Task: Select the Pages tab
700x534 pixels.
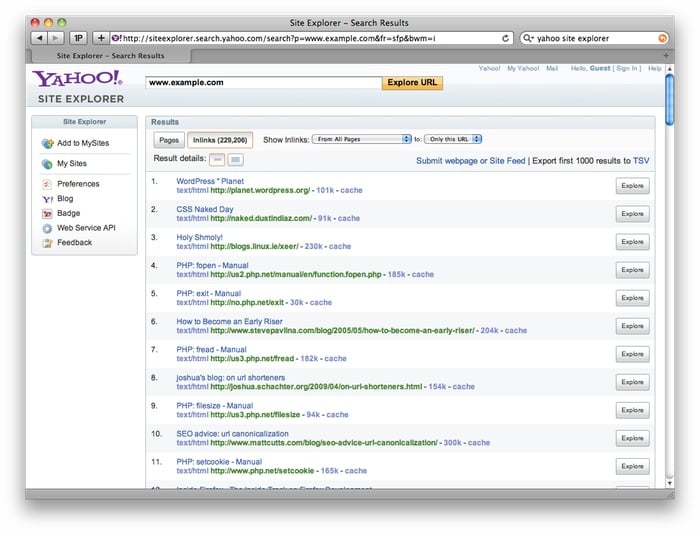Action: pyautogui.click(x=169, y=140)
